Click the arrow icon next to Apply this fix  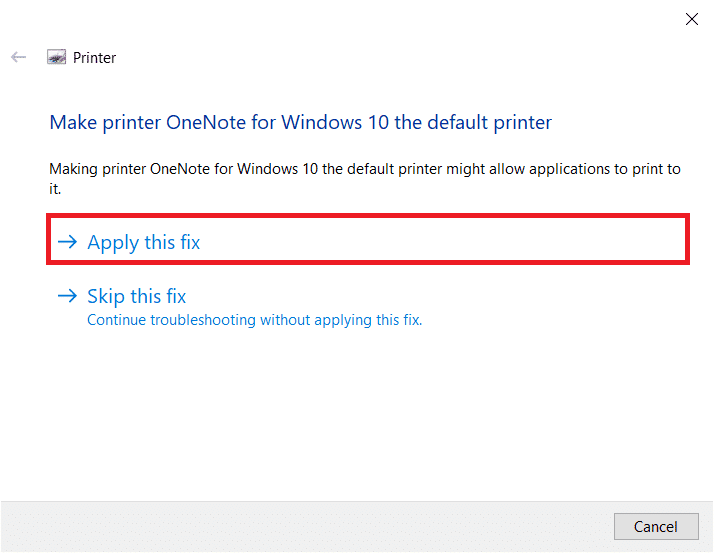[x=67, y=242]
